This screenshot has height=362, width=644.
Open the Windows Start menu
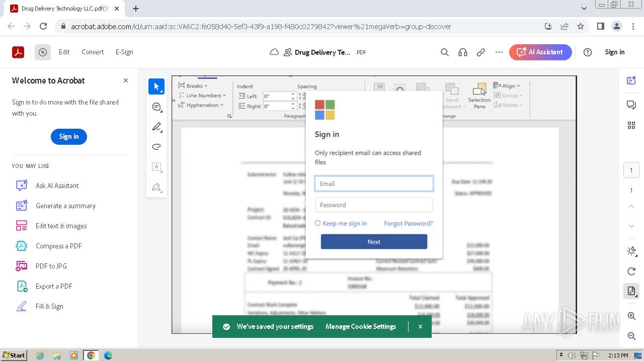(14, 355)
